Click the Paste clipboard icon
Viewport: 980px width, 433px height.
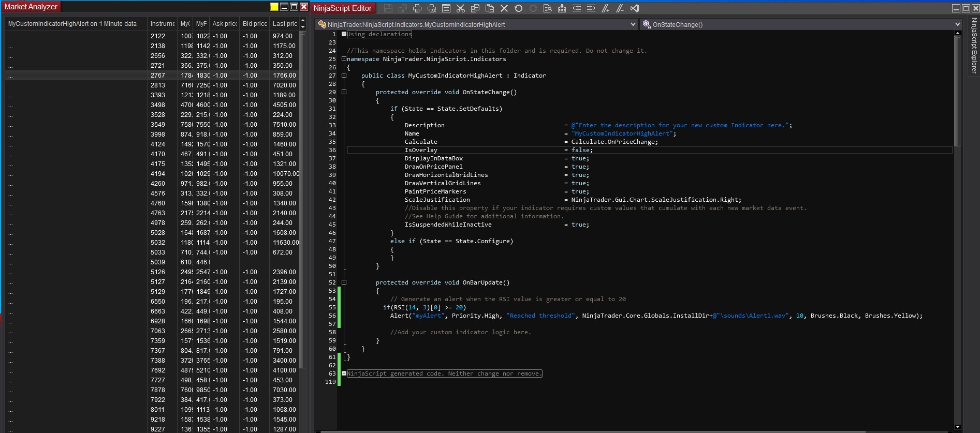490,8
